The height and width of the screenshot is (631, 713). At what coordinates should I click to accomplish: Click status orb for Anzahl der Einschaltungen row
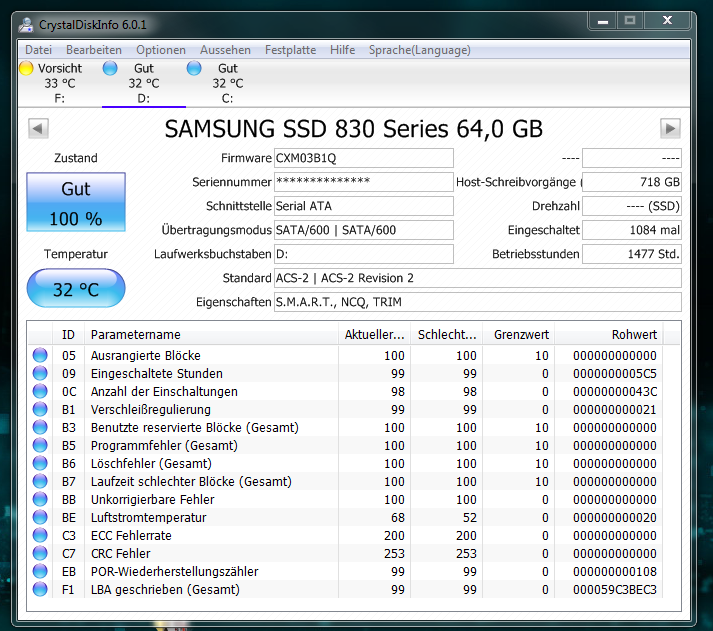40,391
